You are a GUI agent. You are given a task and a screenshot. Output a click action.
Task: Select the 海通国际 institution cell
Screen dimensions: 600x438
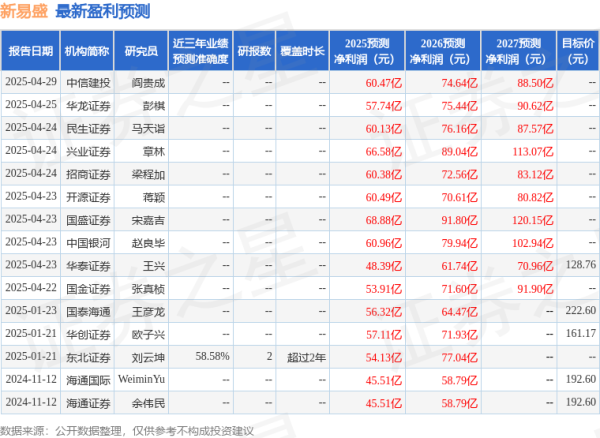(88, 380)
